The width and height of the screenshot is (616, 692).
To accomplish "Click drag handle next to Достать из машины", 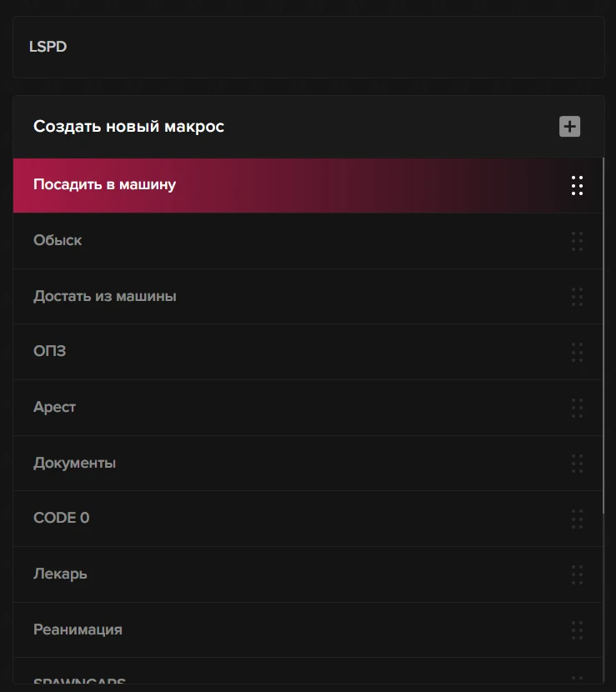I will tap(577, 296).
